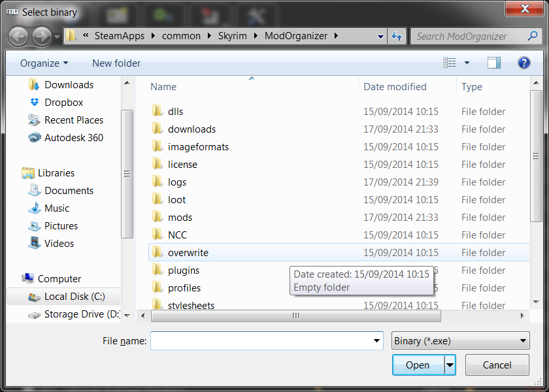Click the Videos library icon

click(x=34, y=243)
